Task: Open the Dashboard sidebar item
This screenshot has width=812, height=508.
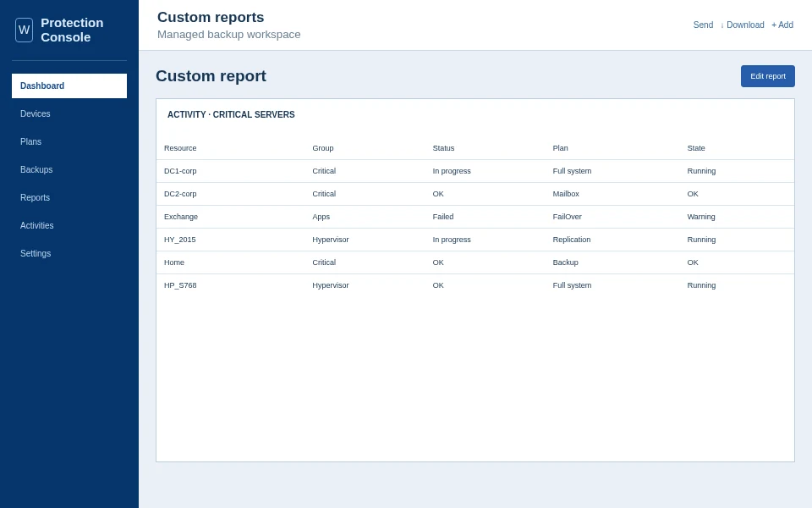Action: tap(69, 86)
